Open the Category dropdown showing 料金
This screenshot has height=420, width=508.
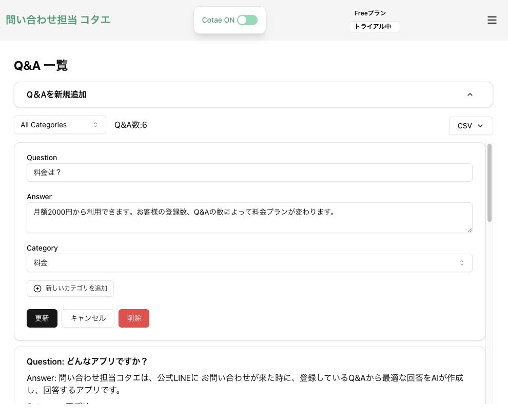pyautogui.click(x=249, y=263)
